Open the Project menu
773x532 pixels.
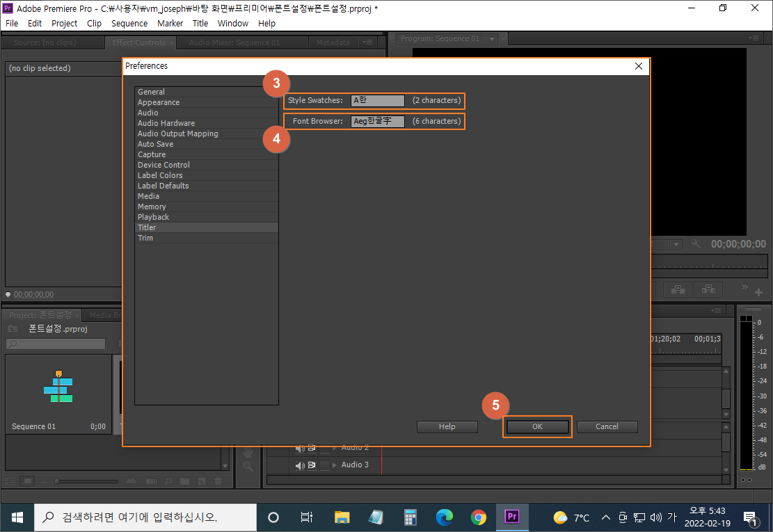click(x=64, y=23)
